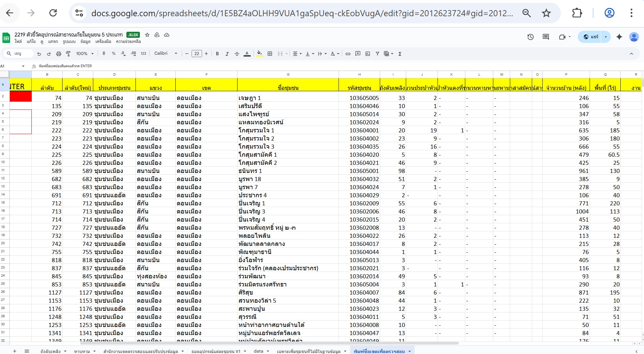Open the ไฟล์ menu
The image size is (644, 354).
(x=18, y=42)
